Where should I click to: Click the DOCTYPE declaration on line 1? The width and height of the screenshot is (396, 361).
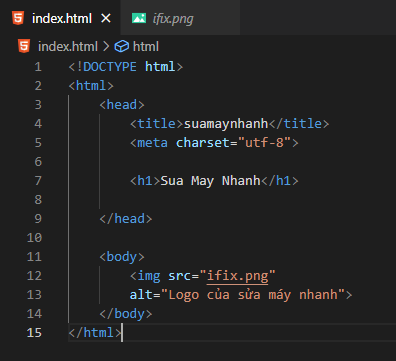pyautogui.click(x=126, y=67)
